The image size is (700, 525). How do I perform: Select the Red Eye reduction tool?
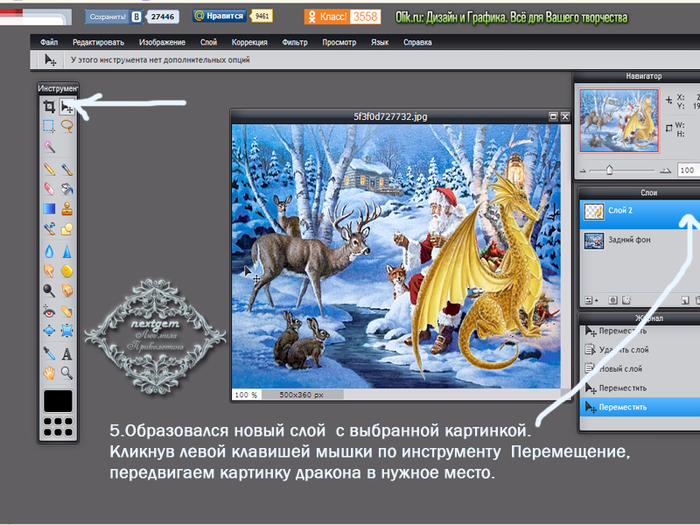[49, 311]
